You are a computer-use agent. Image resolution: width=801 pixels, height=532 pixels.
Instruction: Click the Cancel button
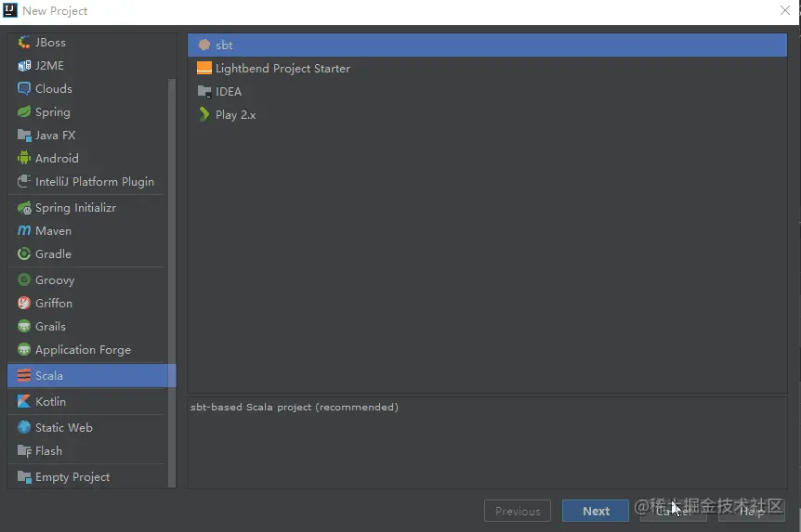[x=674, y=511]
